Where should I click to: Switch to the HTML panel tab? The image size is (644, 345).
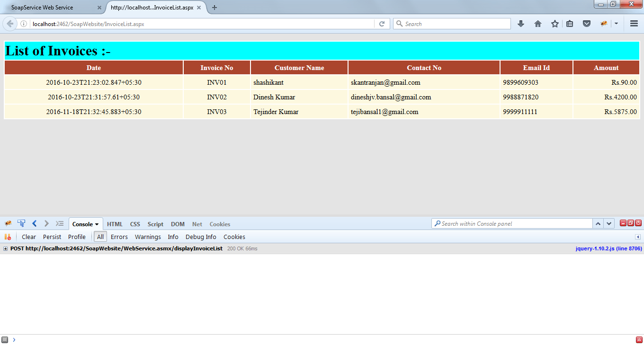[115, 224]
